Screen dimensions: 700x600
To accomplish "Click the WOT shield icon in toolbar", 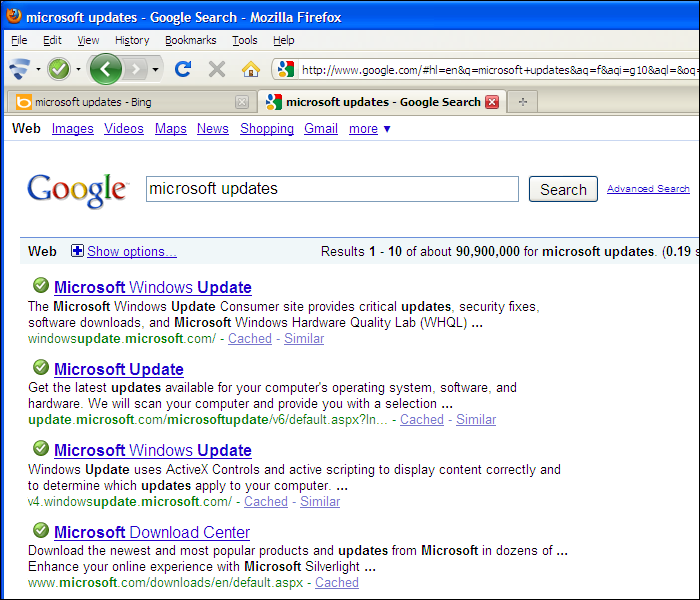I will 20,69.
